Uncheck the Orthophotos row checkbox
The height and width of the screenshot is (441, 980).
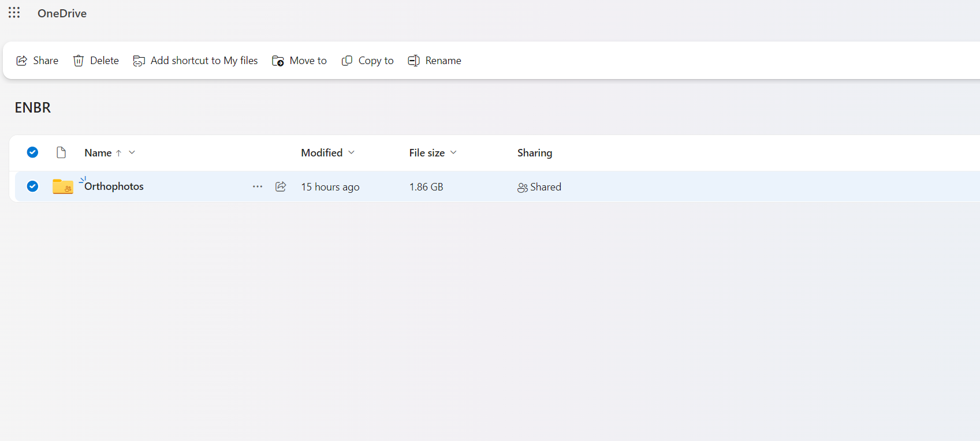pos(32,186)
